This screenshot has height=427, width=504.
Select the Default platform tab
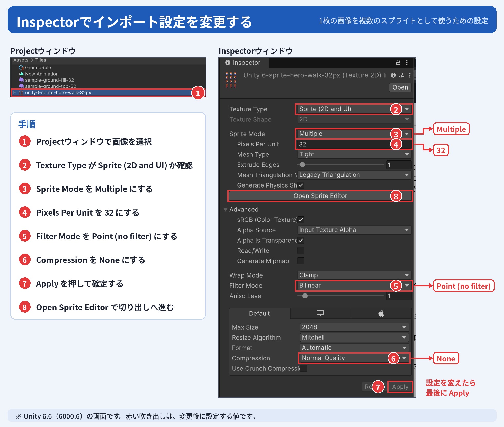259,313
